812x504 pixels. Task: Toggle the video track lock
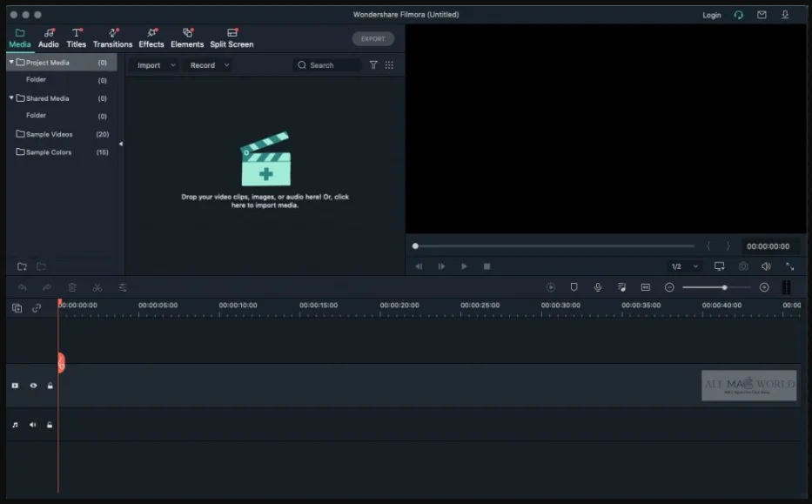click(50, 386)
